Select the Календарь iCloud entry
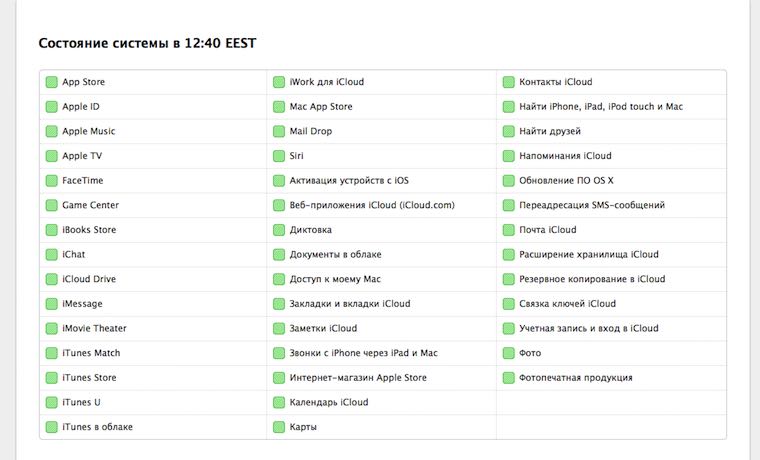 pyautogui.click(x=329, y=402)
